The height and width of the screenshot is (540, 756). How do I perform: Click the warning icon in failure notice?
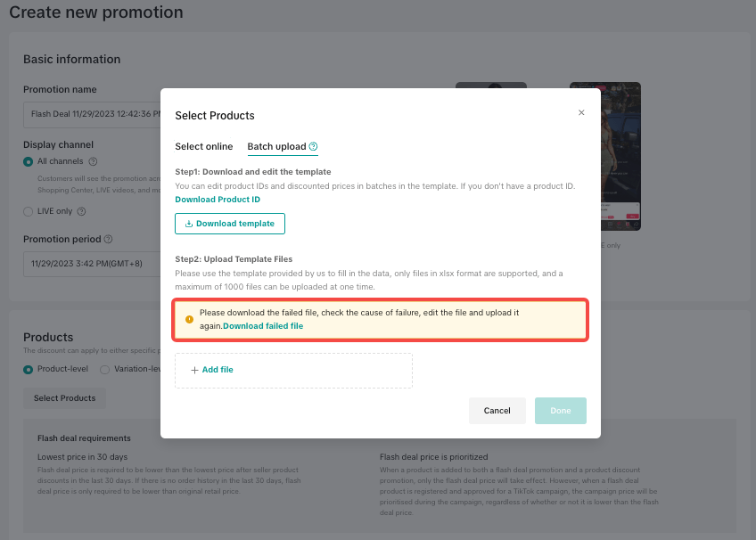(x=189, y=319)
